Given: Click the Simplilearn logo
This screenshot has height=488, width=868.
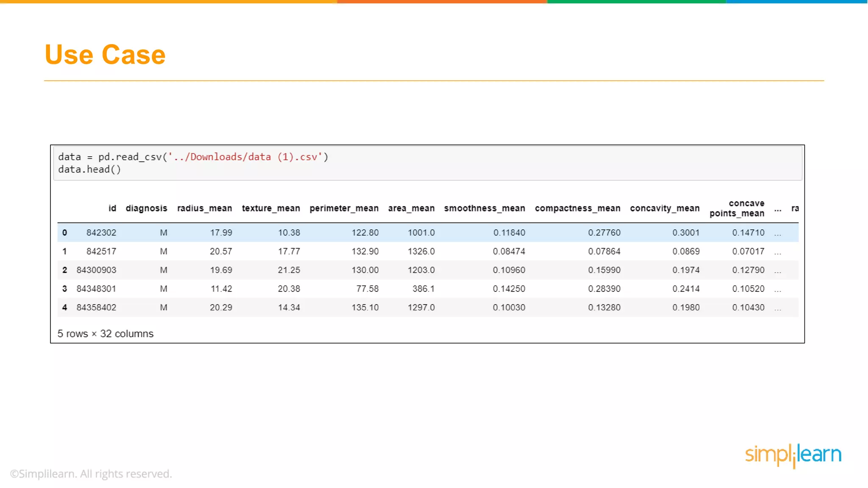Looking at the screenshot, I should click(793, 455).
